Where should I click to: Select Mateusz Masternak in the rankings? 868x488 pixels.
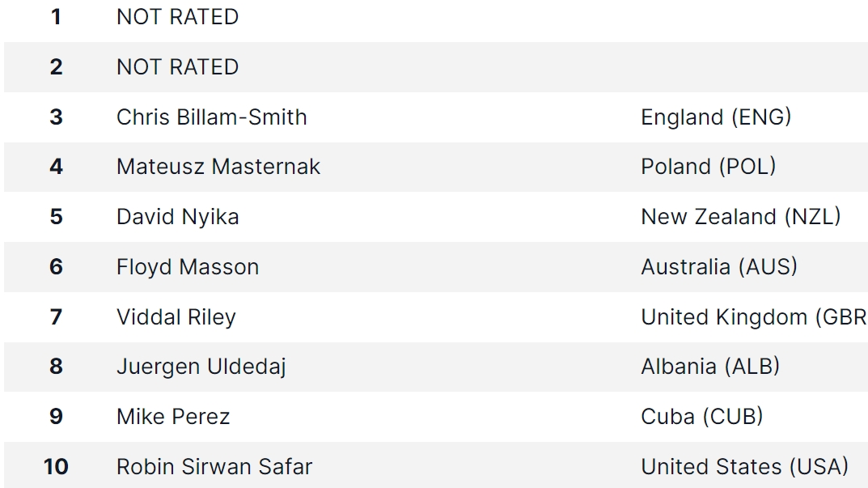point(218,167)
